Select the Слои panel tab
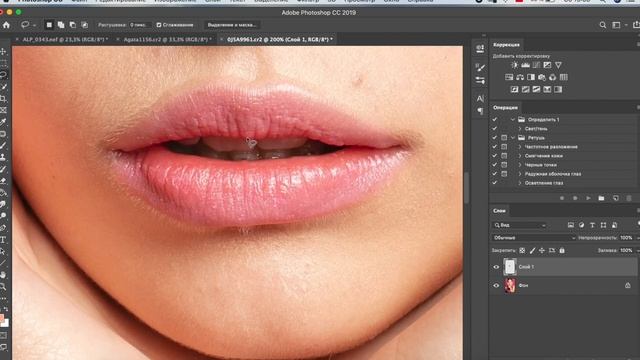640x360 pixels. (x=499, y=211)
